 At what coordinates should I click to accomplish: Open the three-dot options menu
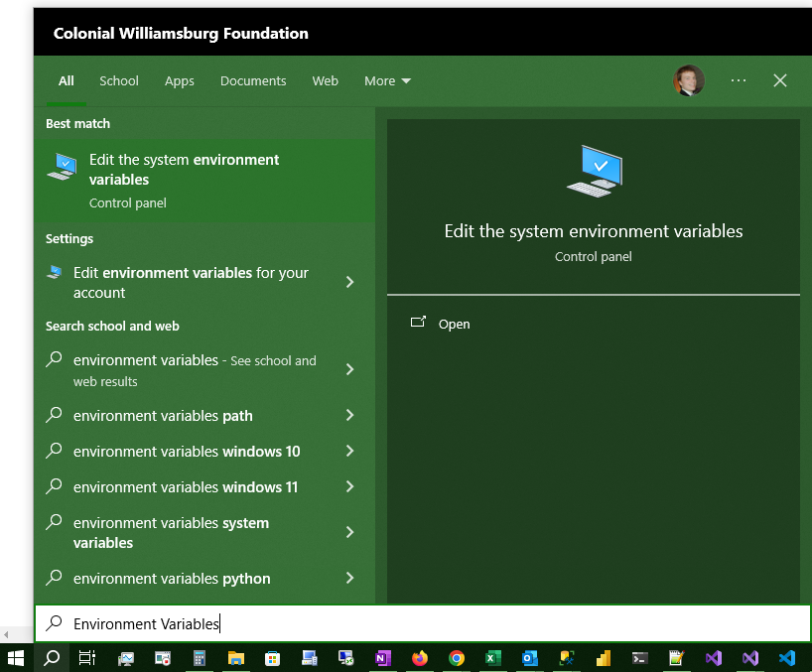coord(739,80)
